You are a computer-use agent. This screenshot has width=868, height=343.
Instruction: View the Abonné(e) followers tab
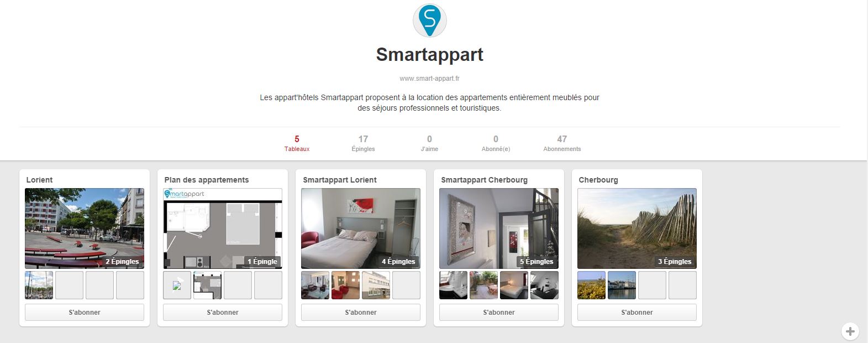[x=496, y=143]
